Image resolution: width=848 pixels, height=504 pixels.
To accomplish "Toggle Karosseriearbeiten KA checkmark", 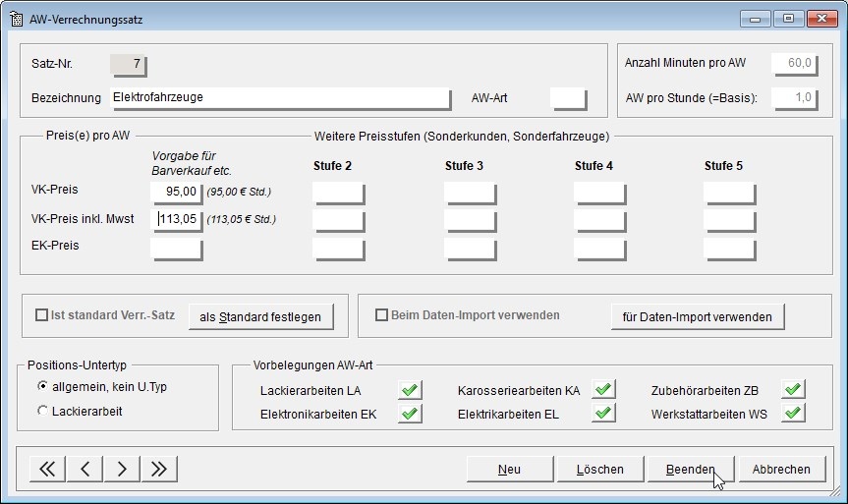I will tap(603, 389).
